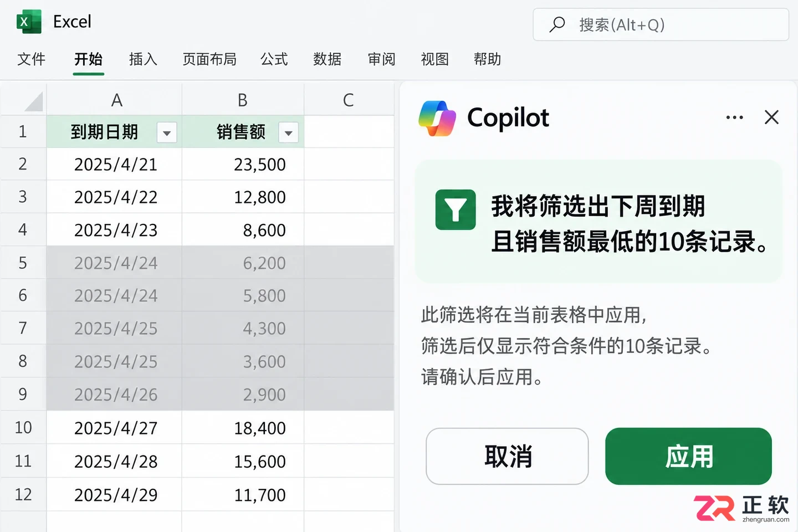The width and height of the screenshot is (798, 532).
Task: Click the 应用 button
Action: pyautogui.click(x=688, y=456)
